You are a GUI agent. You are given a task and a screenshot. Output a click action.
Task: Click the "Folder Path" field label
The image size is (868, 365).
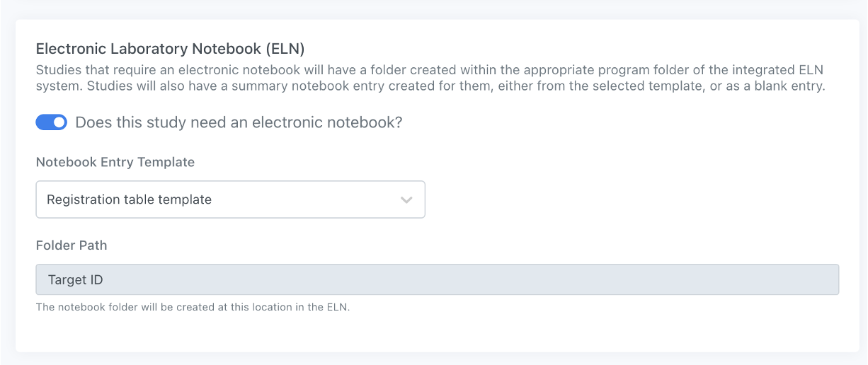click(x=72, y=245)
